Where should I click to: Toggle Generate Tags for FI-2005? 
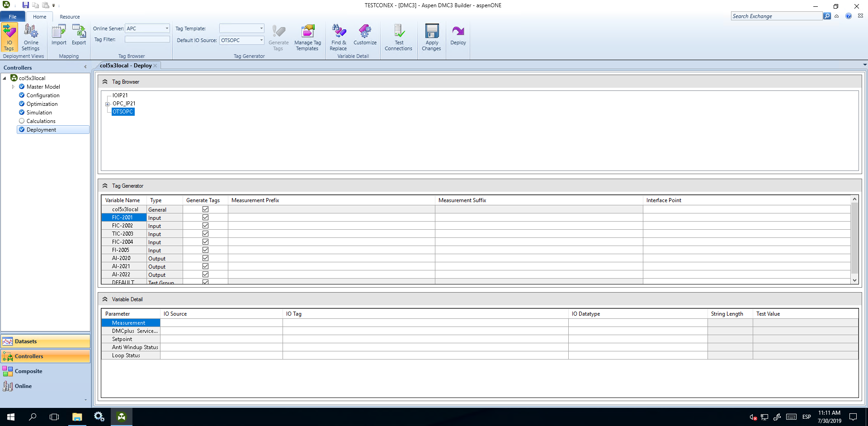click(x=205, y=250)
